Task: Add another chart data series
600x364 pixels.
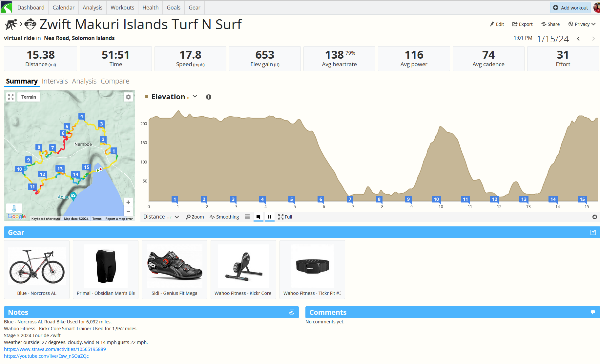Action: click(209, 97)
